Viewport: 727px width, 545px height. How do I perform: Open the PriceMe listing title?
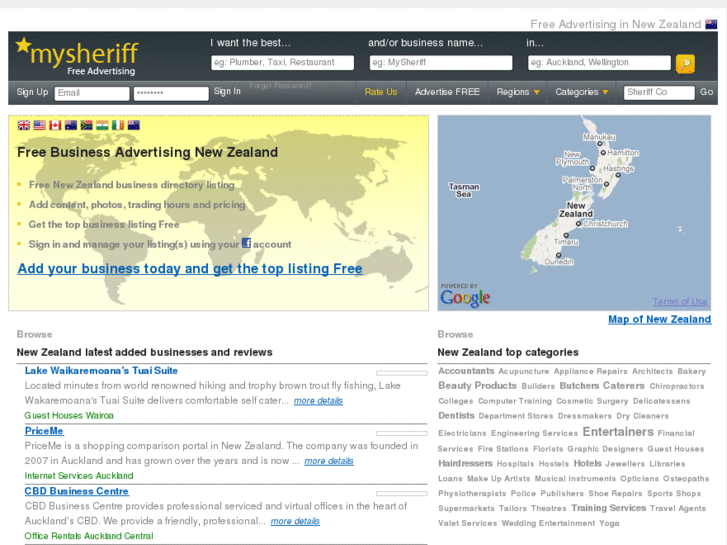(x=44, y=431)
